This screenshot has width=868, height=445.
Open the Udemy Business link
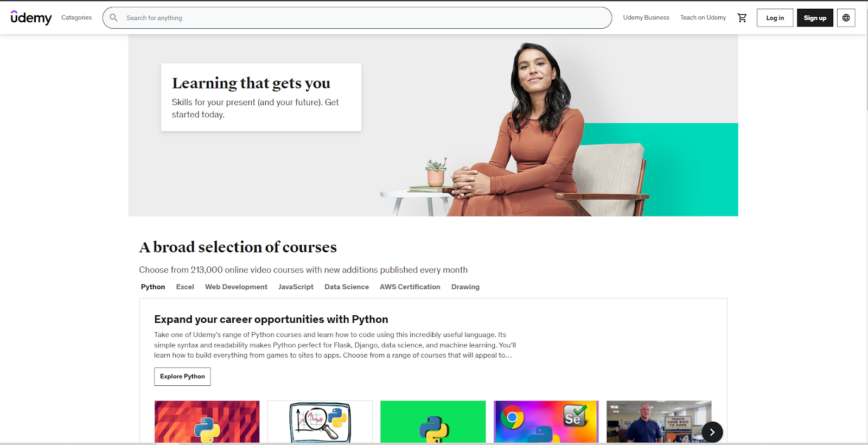click(x=646, y=18)
